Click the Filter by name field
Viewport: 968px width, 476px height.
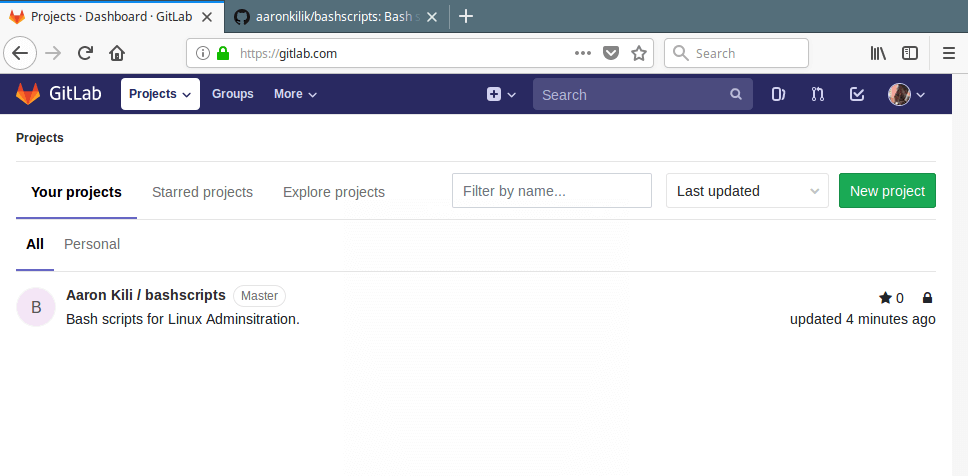[551, 191]
